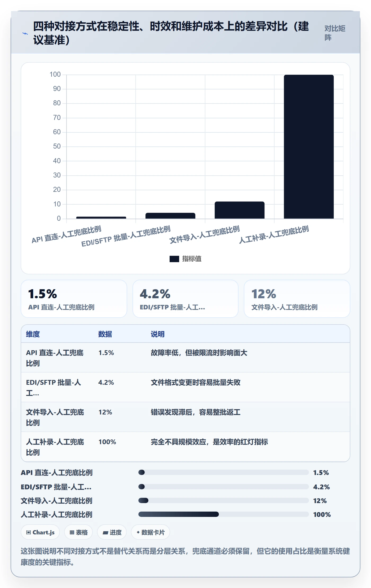Click the summary paragraph starting 这张图说明

click(x=185, y=557)
